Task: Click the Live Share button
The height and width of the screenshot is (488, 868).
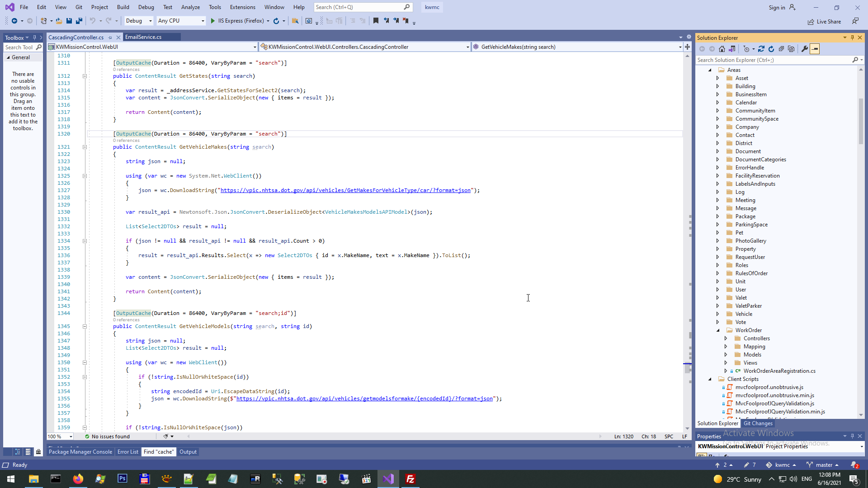Action: 825,22
